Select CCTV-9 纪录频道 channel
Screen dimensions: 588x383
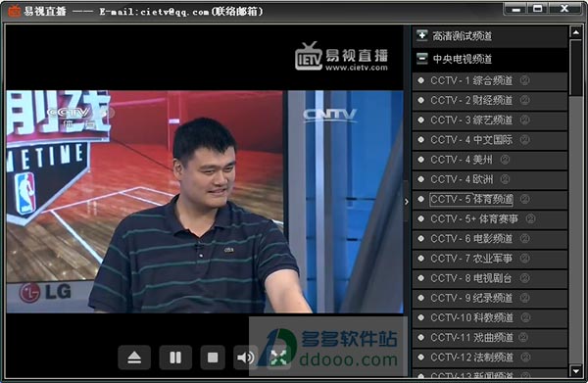coord(490,299)
